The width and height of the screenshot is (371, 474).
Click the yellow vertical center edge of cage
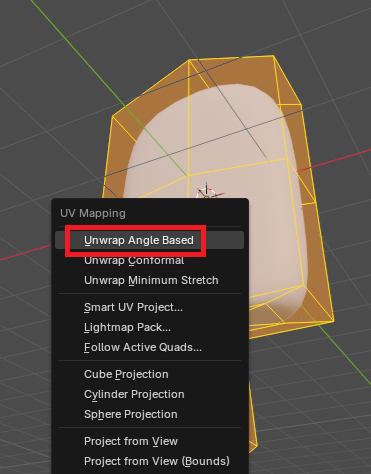188,117
